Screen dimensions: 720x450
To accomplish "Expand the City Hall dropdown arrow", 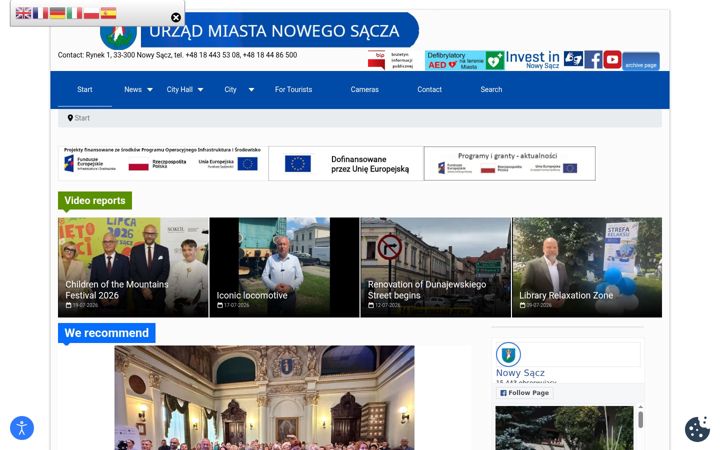I will pyautogui.click(x=200, y=90).
